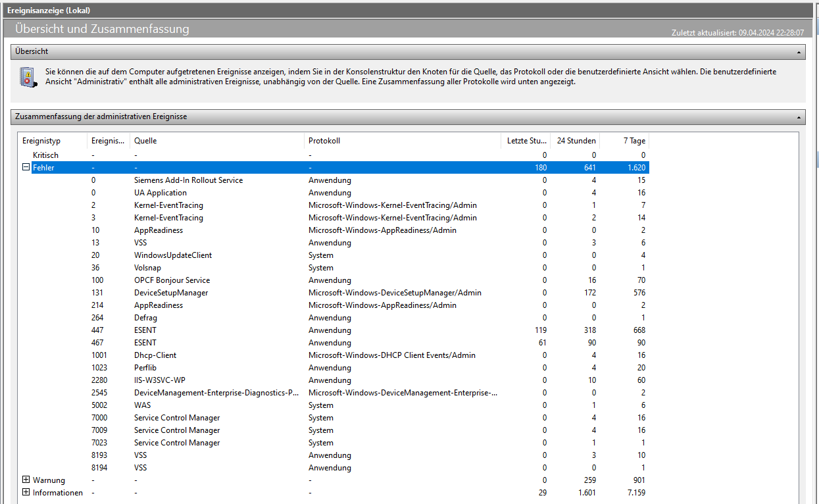Select Service Control Manager row ID 7000

(334, 418)
